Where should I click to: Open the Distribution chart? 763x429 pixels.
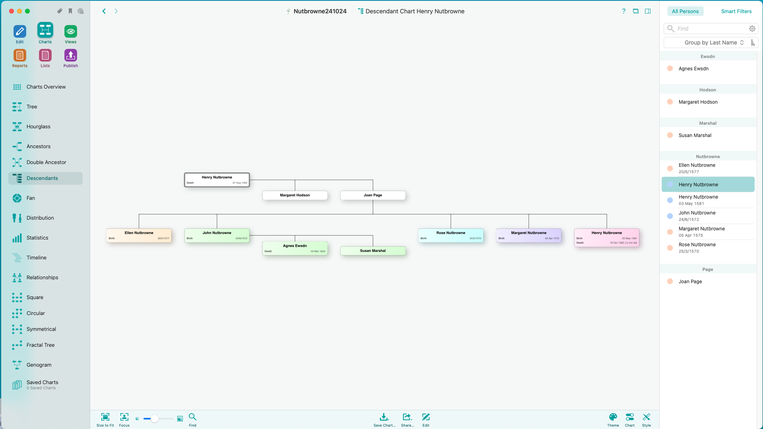click(45, 218)
